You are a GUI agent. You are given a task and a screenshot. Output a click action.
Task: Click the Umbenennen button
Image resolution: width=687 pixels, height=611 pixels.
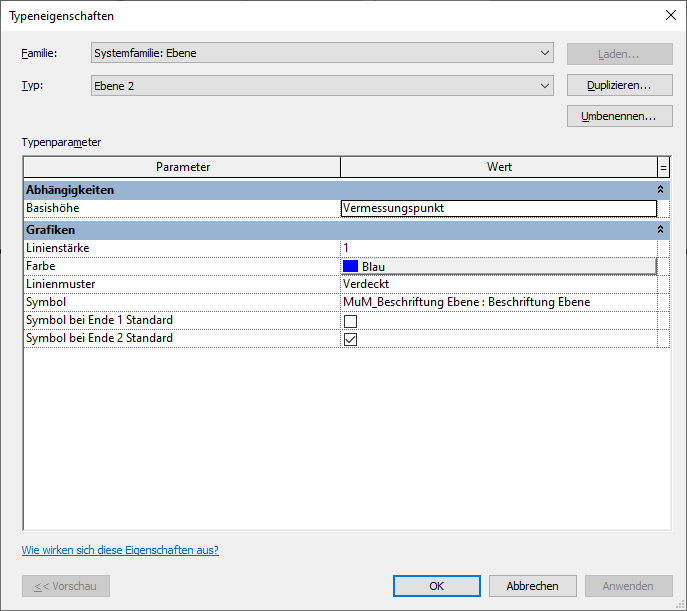(x=620, y=116)
